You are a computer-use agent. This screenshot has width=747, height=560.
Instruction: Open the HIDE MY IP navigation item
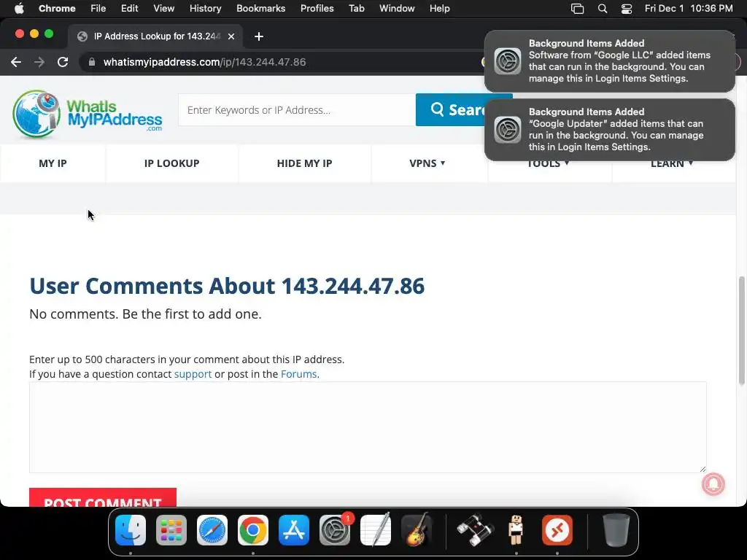tap(304, 163)
